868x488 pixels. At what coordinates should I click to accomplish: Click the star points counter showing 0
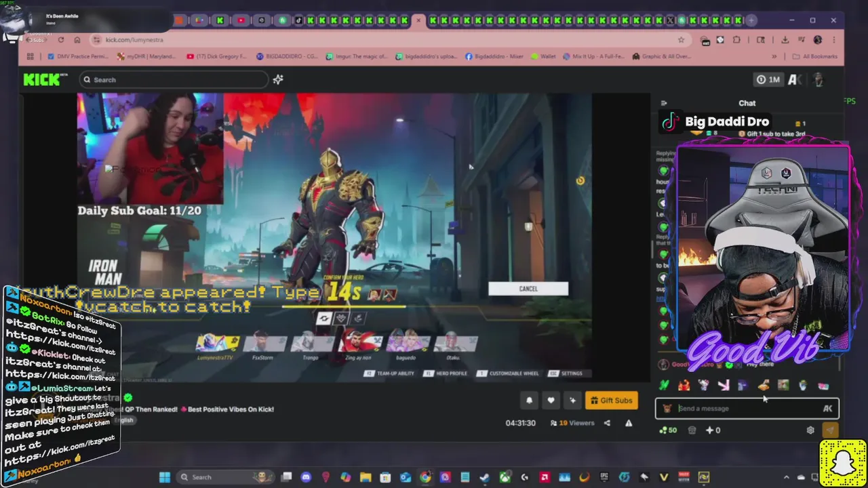(713, 430)
